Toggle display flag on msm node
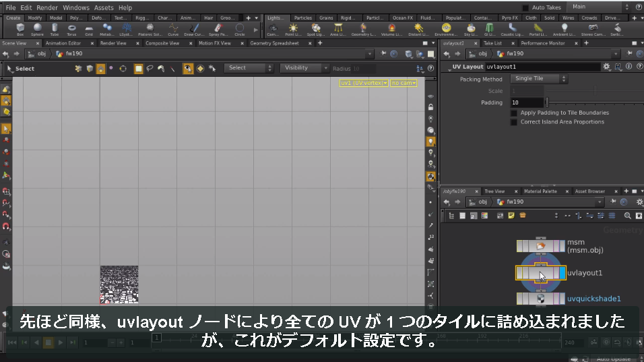Viewport: 644px width, 362px height. tap(562, 246)
